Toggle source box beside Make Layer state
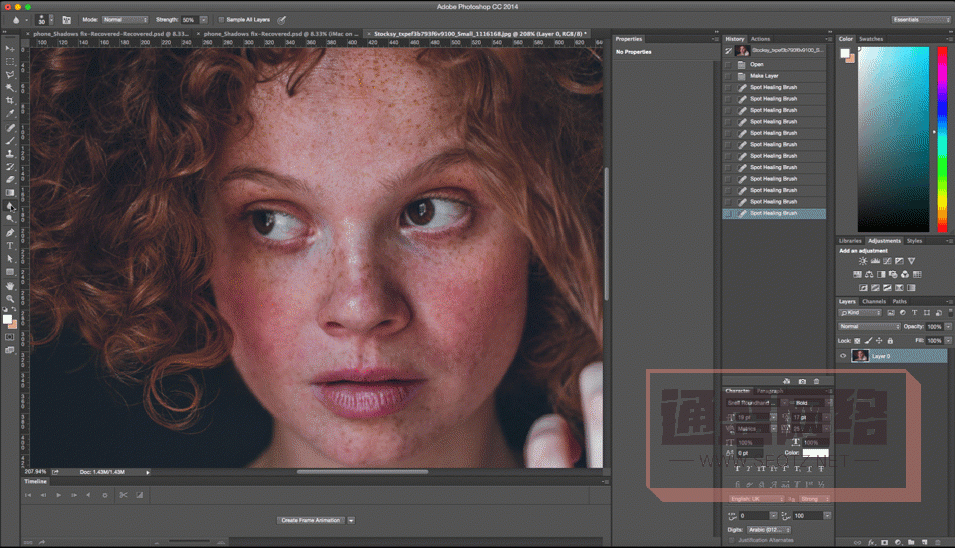Viewport: 955px width, 548px height. (x=728, y=76)
